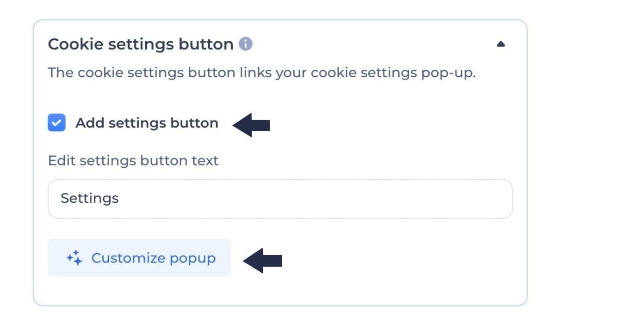This screenshot has width=644, height=330.
Task: Focus the settings button text input field
Action: (x=280, y=199)
